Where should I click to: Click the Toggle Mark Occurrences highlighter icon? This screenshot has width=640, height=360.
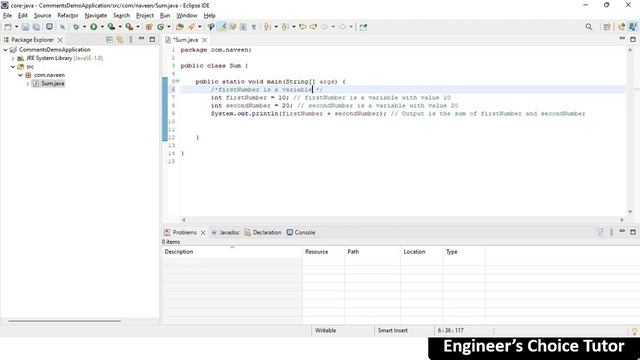point(222,27)
